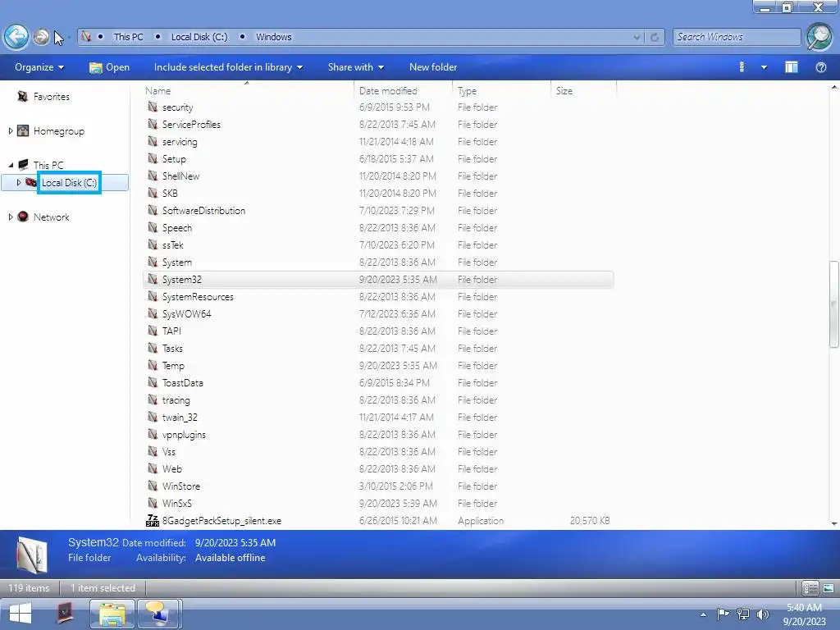
Task: Select the tracing folder
Action: coord(176,400)
